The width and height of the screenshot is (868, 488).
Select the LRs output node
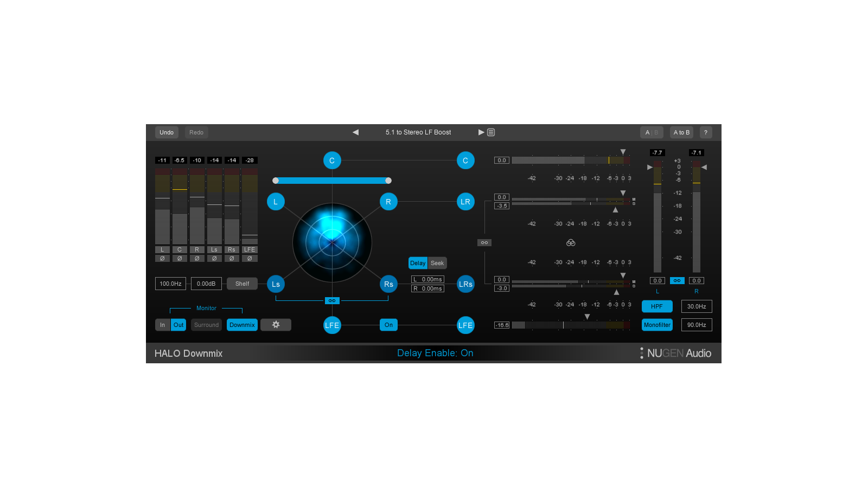click(465, 284)
